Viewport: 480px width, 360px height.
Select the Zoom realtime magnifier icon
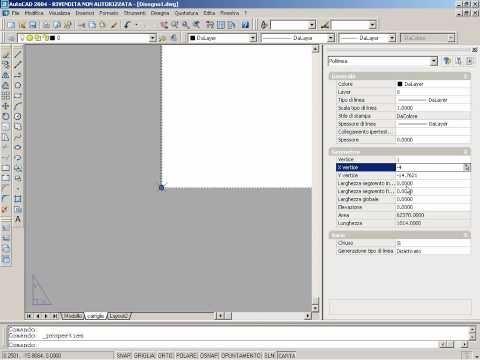[175, 25]
